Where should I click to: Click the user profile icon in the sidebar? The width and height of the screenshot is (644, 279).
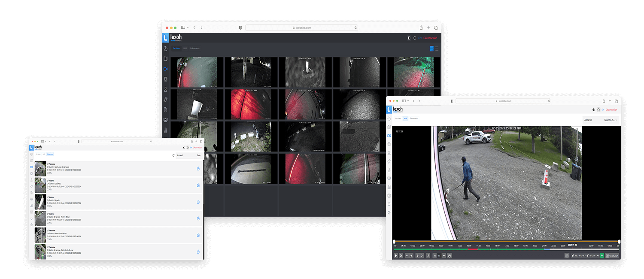coord(165,89)
